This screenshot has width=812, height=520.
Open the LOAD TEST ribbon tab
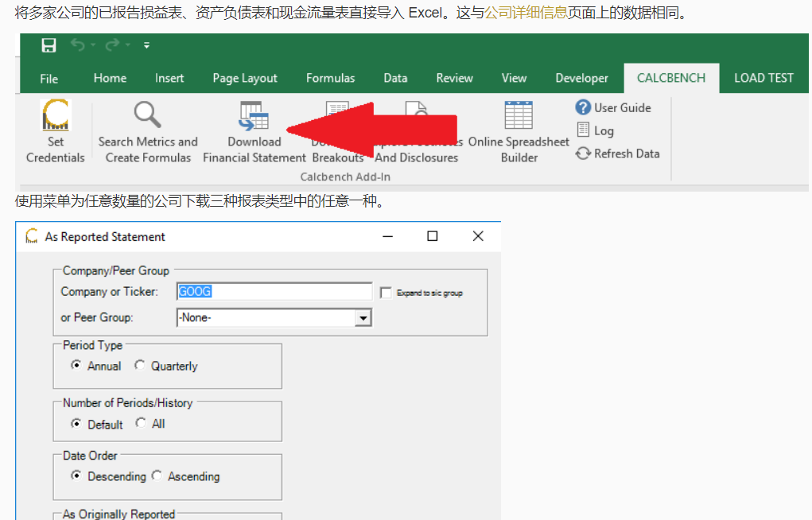coord(763,78)
